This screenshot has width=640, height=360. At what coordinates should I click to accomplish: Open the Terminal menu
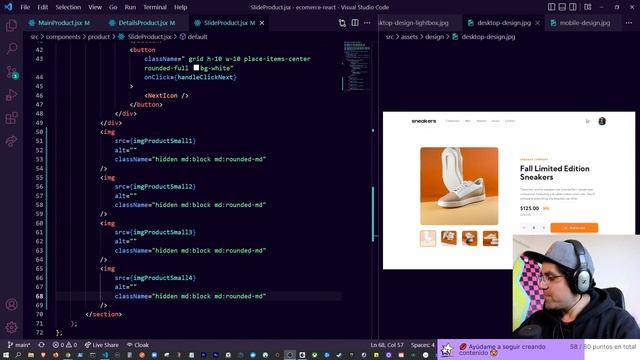155,7
